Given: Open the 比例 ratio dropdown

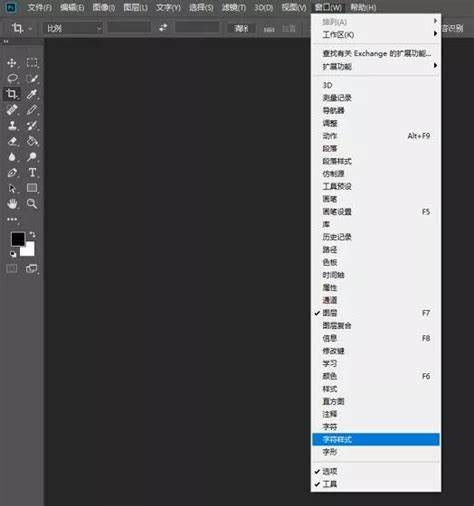Looking at the screenshot, I should (73, 28).
